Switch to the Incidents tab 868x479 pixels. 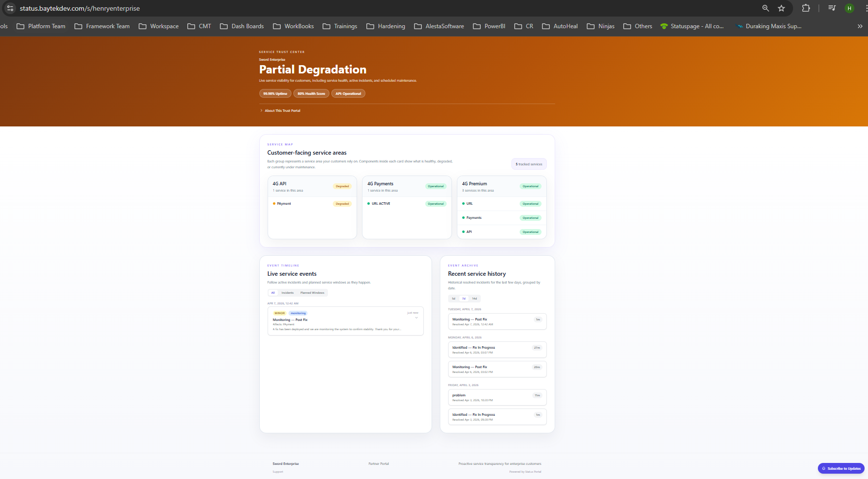[287, 293]
